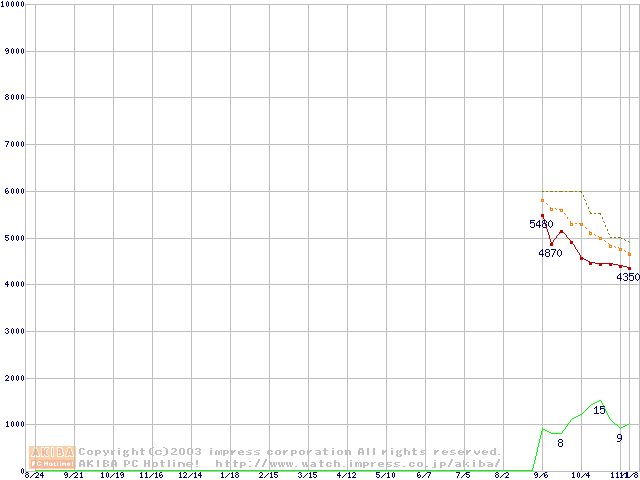Click the 10000 y-axis value
This screenshot has width=640, height=480.
[x=14, y=5]
